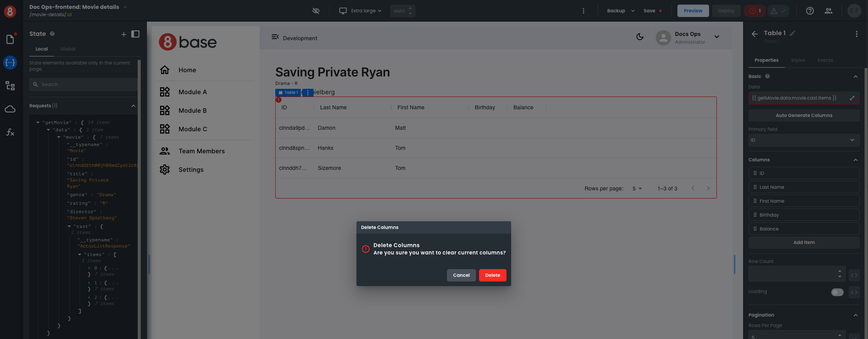
Task: Confirm with the red Delete button
Action: [492, 275]
